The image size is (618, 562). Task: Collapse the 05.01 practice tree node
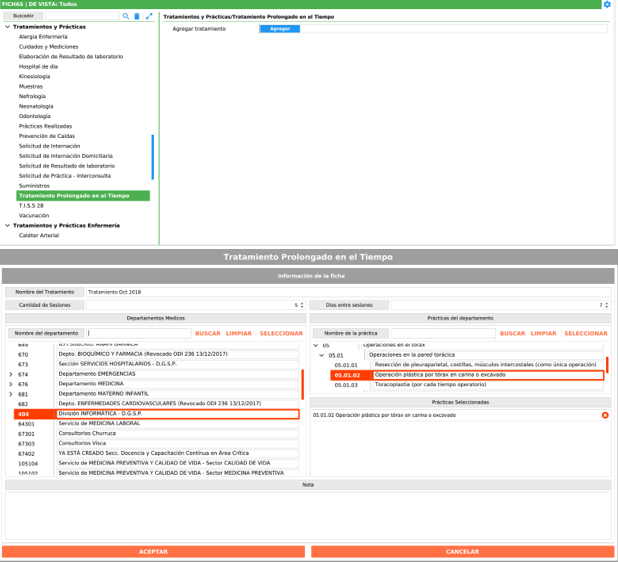(322, 355)
